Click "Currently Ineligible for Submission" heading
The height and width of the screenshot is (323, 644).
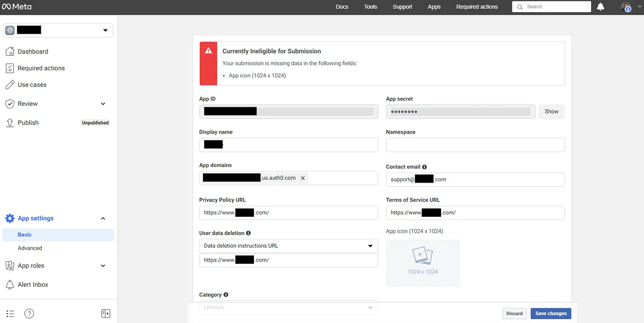click(x=271, y=51)
